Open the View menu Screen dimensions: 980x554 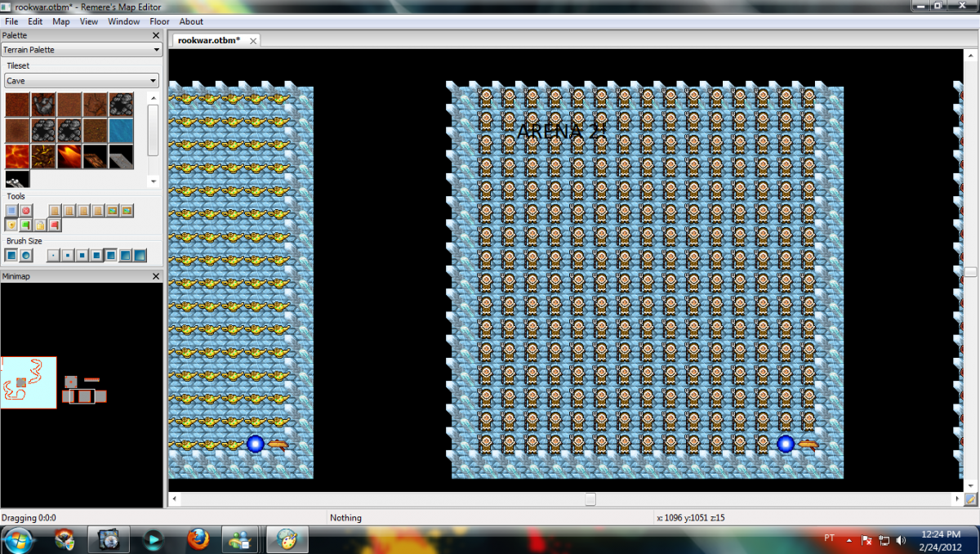pyautogui.click(x=89, y=21)
